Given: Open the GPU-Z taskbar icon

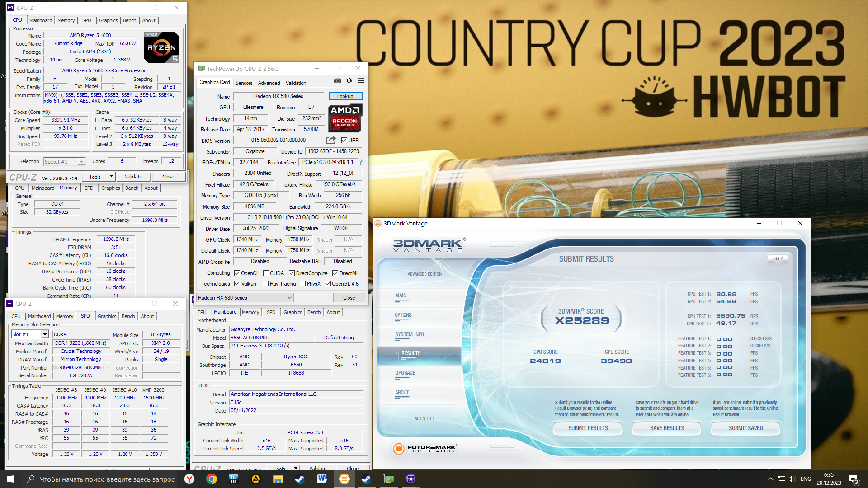Looking at the screenshot, I should point(388,479).
